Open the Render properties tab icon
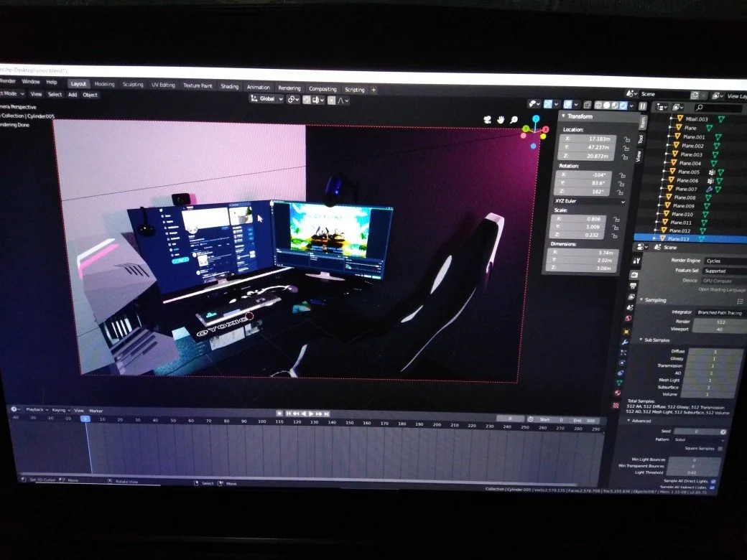Viewport: 747px width, 560px height. click(x=634, y=275)
